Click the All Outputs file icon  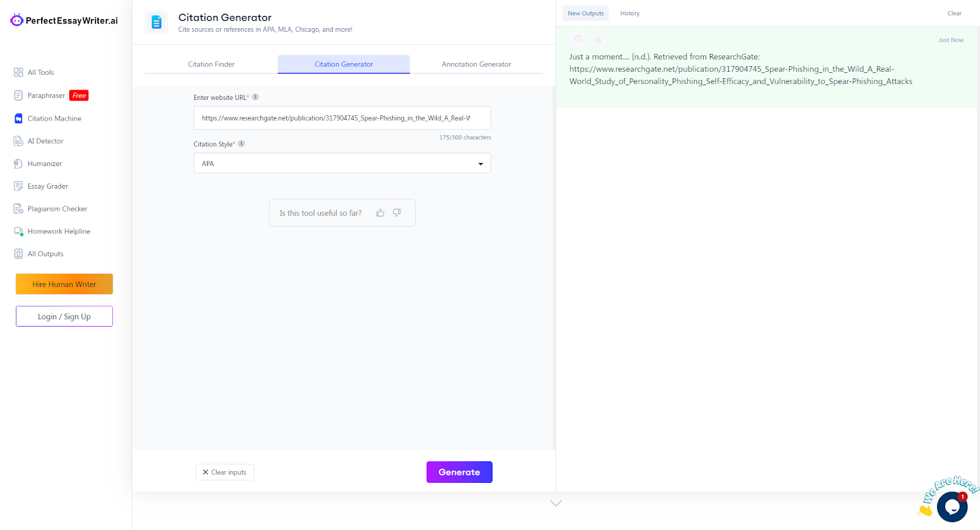click(x=18, y=254)
